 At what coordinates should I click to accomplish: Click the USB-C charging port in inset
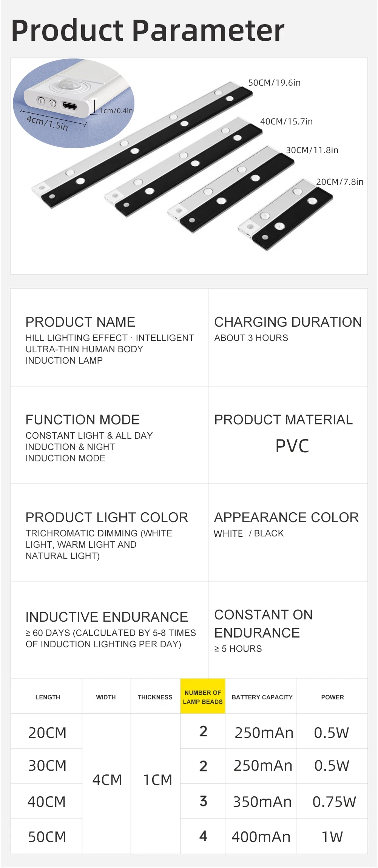[69, 106]
